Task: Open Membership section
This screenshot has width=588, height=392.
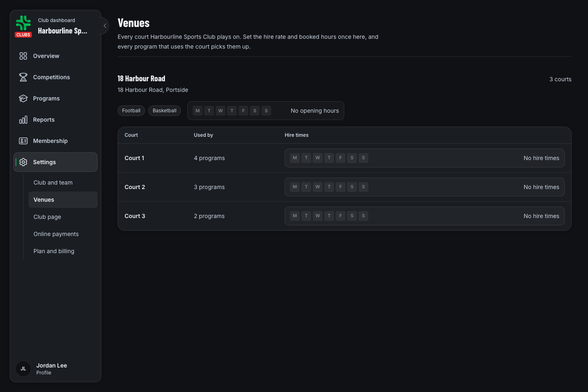Action: coord(56,141)
